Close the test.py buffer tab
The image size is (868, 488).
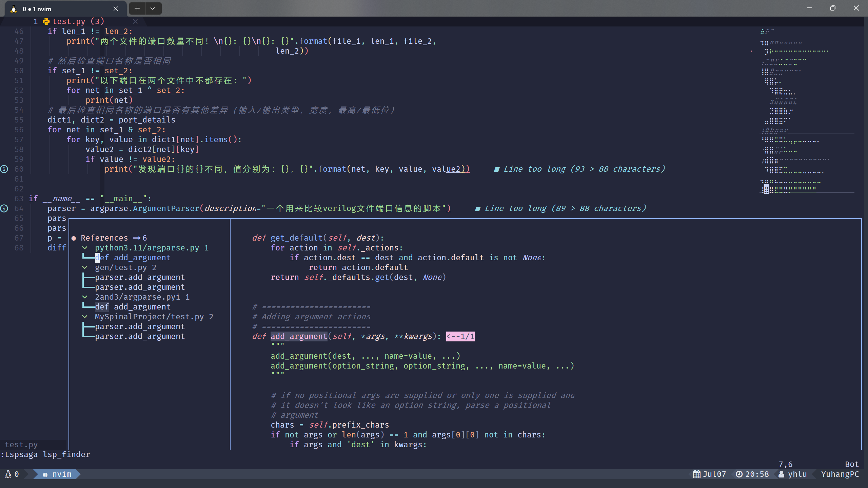(x=135, y=21)
